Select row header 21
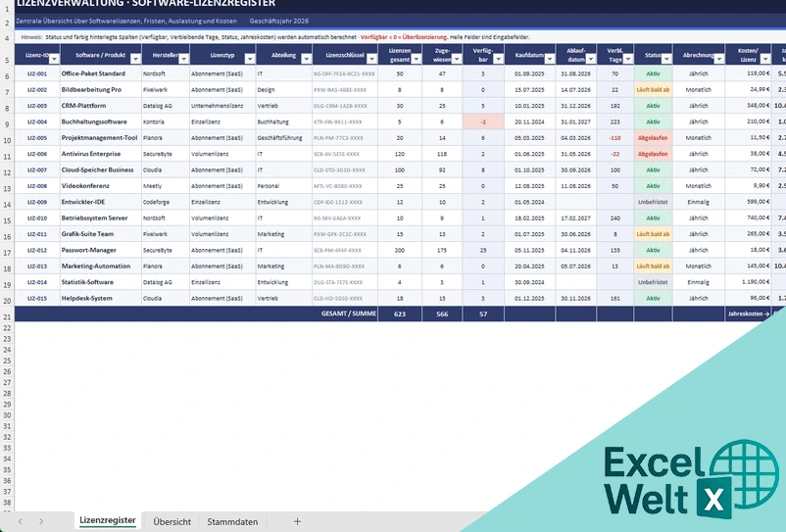 pyautogui.click(x=7, y=316)
